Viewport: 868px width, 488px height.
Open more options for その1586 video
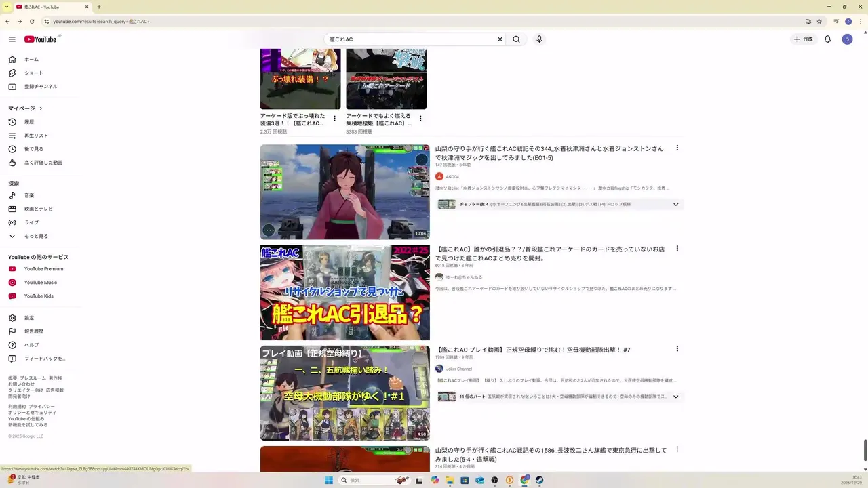coord(677,449)
